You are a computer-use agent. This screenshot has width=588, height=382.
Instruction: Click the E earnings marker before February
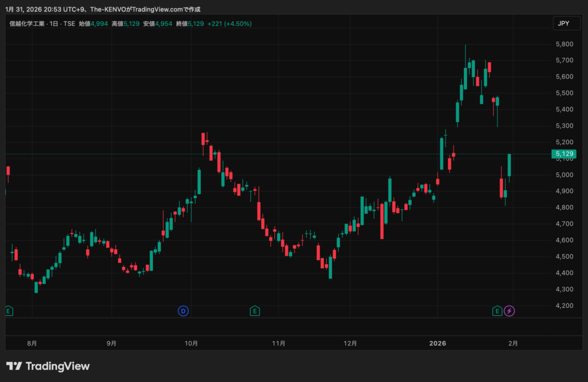coord(497,311)
